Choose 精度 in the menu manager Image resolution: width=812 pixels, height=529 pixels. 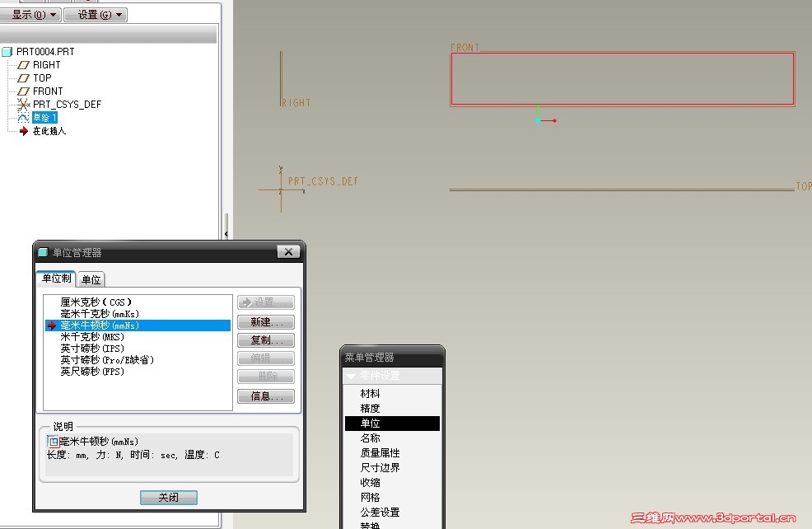370,409
